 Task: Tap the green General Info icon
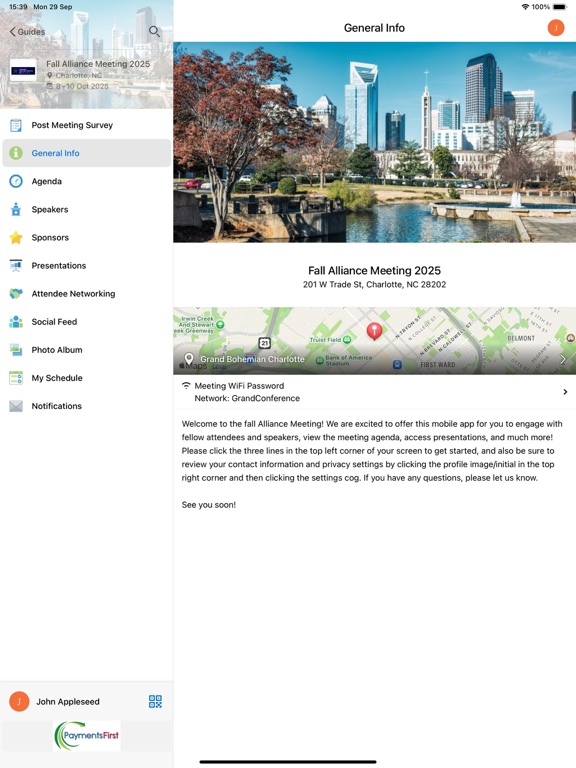(x=16, y=153)
